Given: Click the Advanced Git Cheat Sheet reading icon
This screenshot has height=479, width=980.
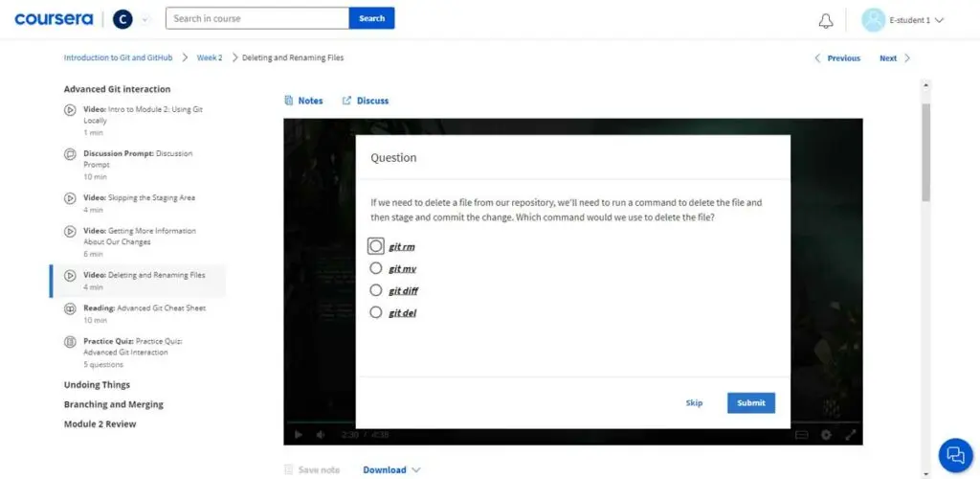Looking at the screenshot, I should (70, 308).
